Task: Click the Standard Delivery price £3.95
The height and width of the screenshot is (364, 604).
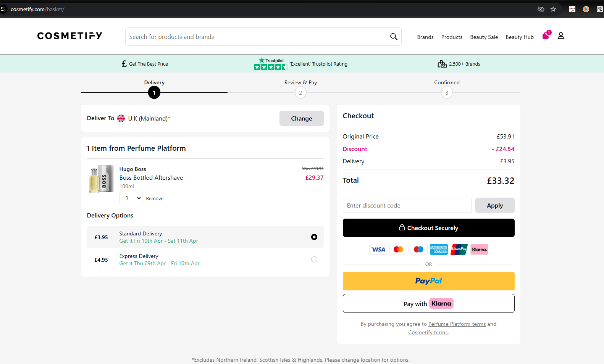Action: pyautogui.click(x=101, y=237)
